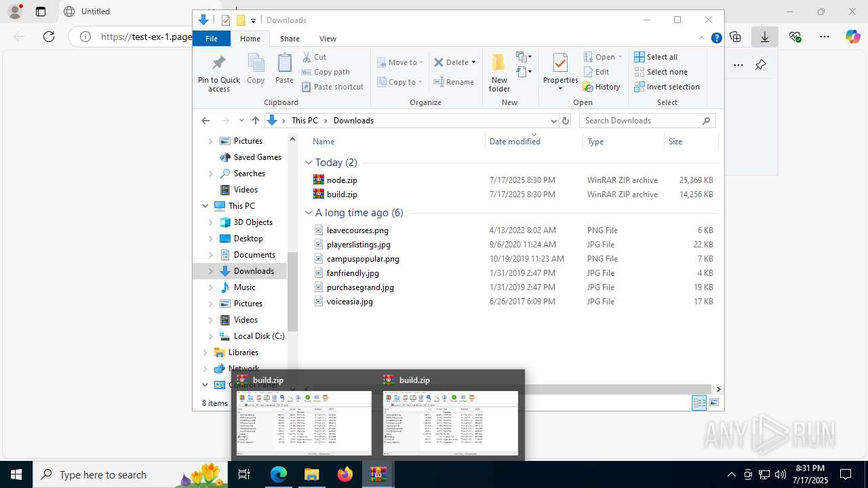Refresh the Edge browser page
This screenshot has height=488, width=868.
(x=49, y=37)
